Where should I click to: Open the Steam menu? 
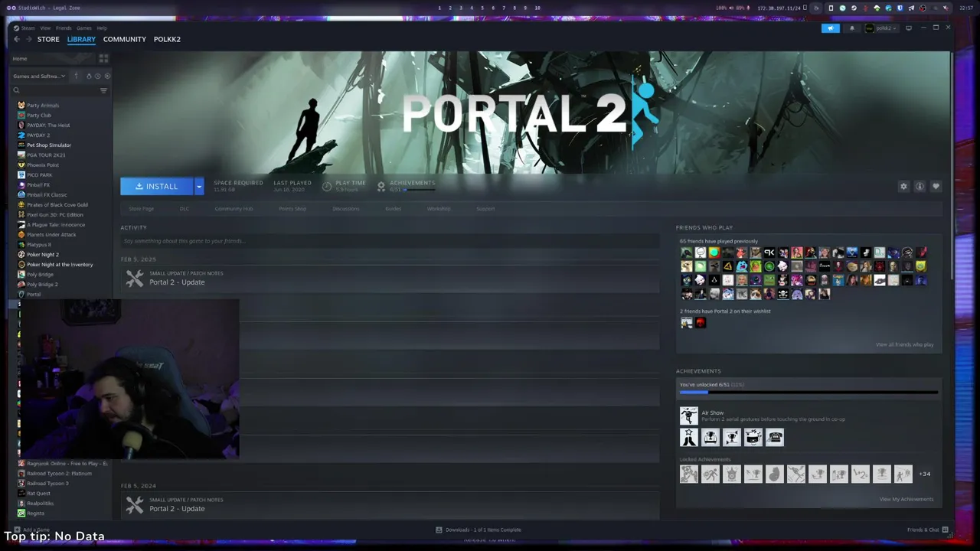(28, 28)
